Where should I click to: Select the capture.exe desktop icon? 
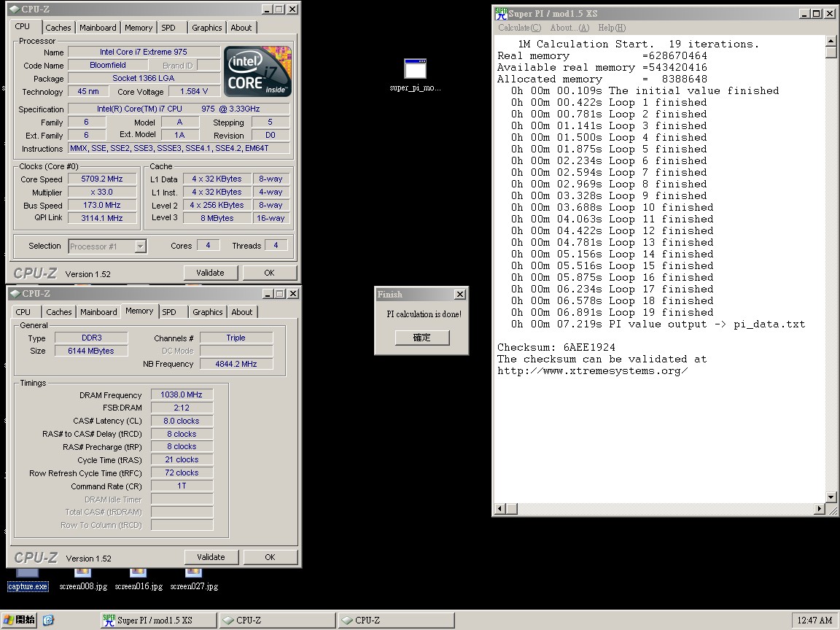pyautogui.click(x=27, y=579)
